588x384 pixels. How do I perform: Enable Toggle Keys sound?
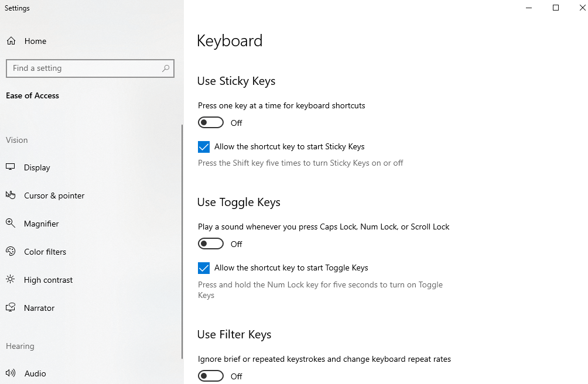pyautogui.click(x=211, y=243)
